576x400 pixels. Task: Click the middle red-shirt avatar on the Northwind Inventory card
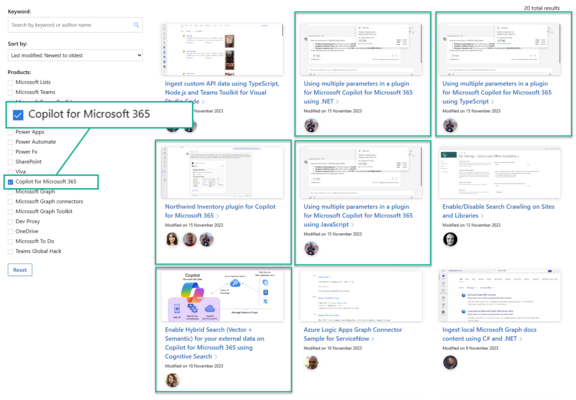tap(190, 239)
